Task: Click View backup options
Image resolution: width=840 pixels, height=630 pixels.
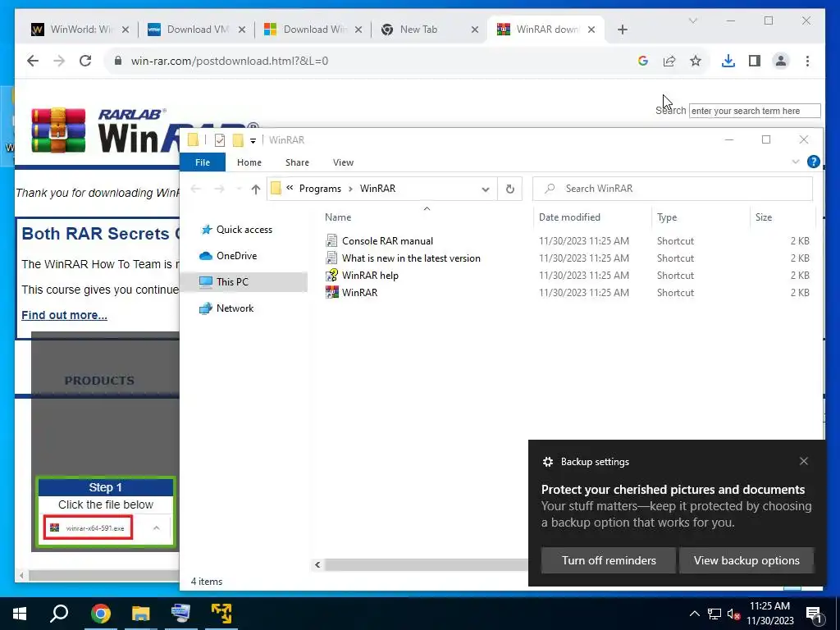Action: tap(746, 560)
